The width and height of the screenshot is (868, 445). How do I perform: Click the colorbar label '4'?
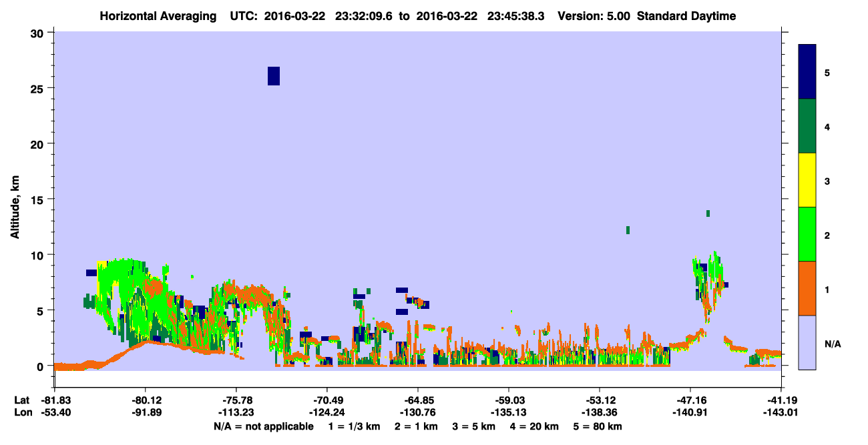click(827, 127)
